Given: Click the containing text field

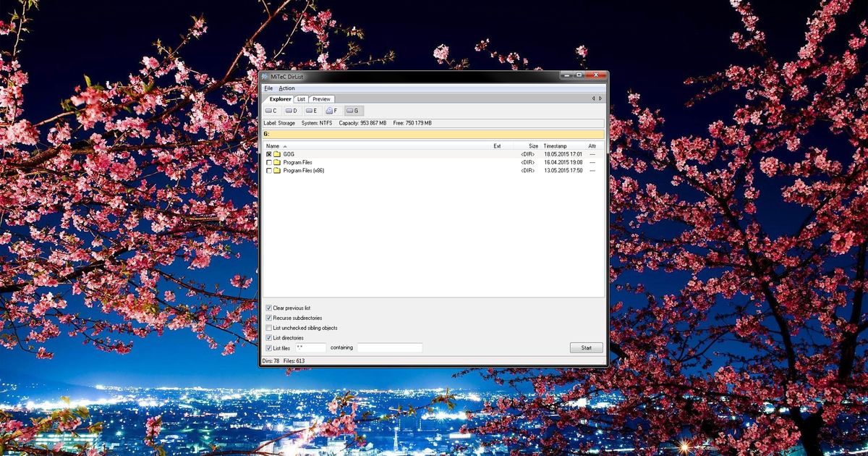Looking at the screenshot, I should tap(389, 347).
